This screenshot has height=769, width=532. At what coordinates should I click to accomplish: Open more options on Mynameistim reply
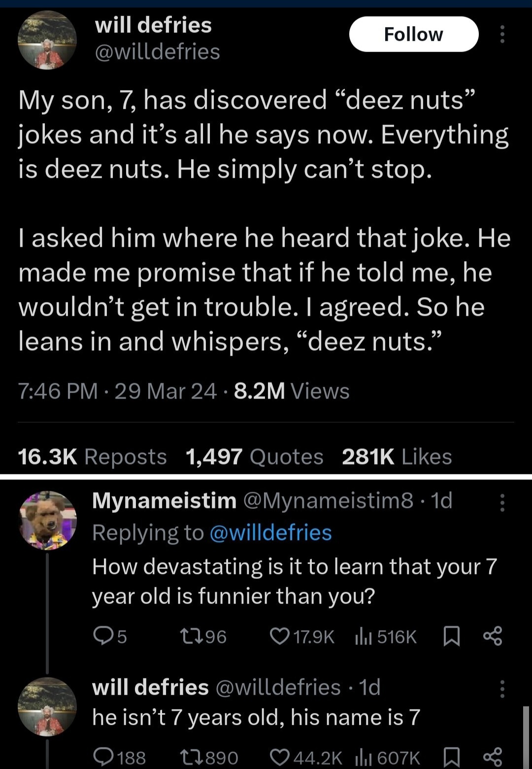[502, 503]
